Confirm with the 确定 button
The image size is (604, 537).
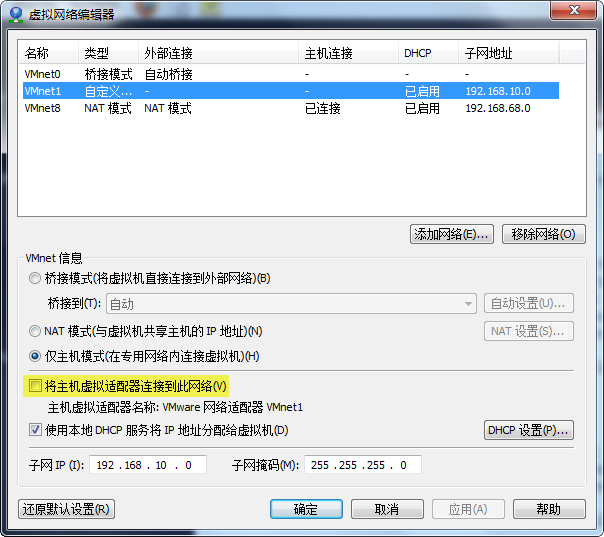click(306, 509)
